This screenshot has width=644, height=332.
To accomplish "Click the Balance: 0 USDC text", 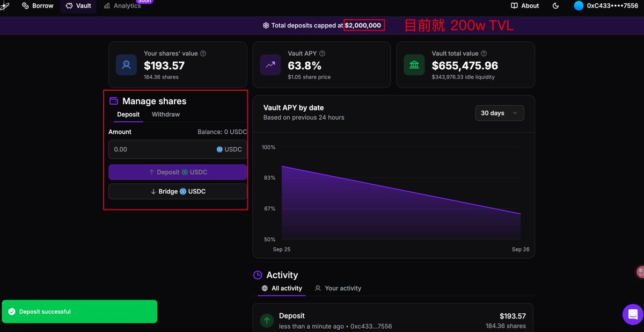I will tap(222, 132).
